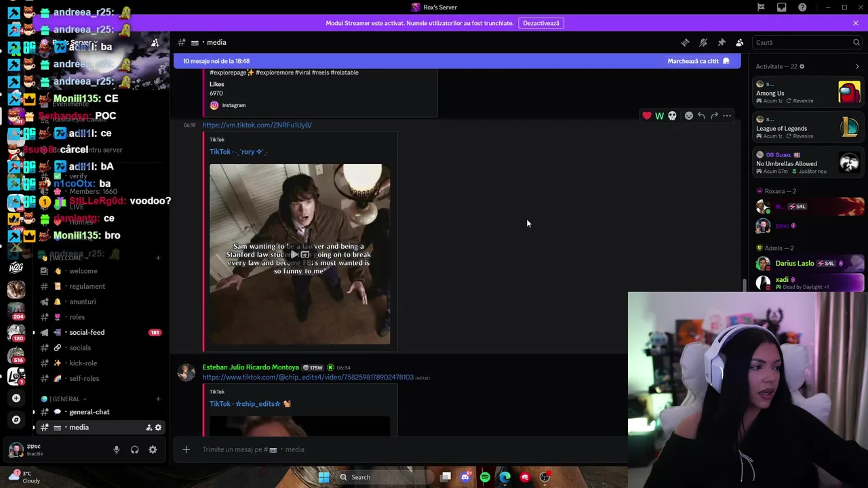Viewport: 868px width, 488px height.
Task: Select member xadi in Admin list
Action: pyautogui.click(x=810, y=283)
